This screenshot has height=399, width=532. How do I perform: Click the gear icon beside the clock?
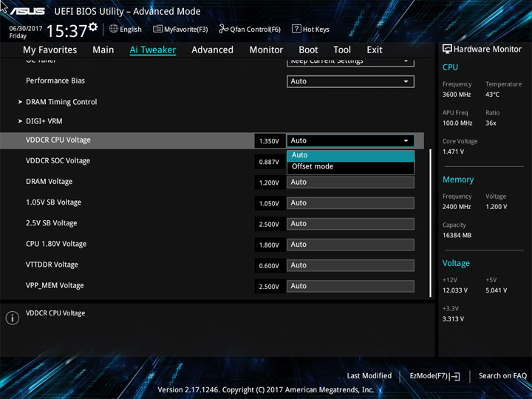click(x=93, y=27)
